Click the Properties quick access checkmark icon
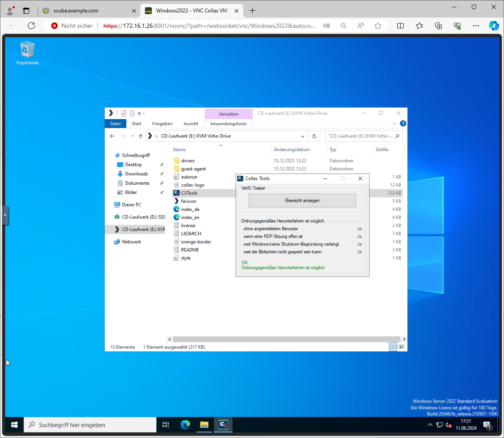Viewport: 504px width, 438px height. 124,113
